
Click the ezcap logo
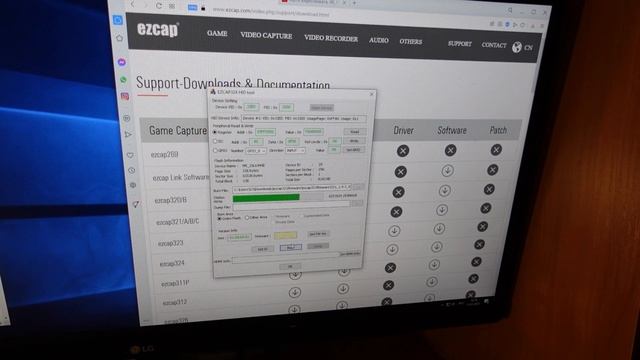tap(158, 29)
